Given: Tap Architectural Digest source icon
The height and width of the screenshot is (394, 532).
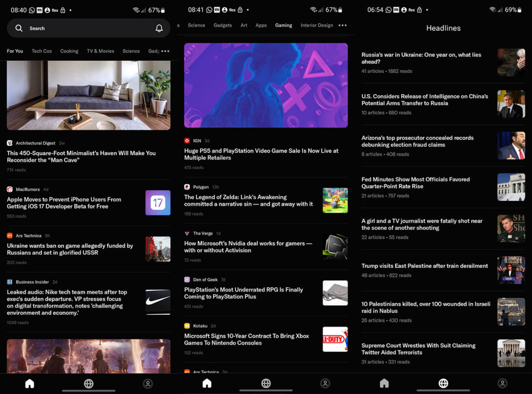Looking at the screenshot, I should 10,143.
